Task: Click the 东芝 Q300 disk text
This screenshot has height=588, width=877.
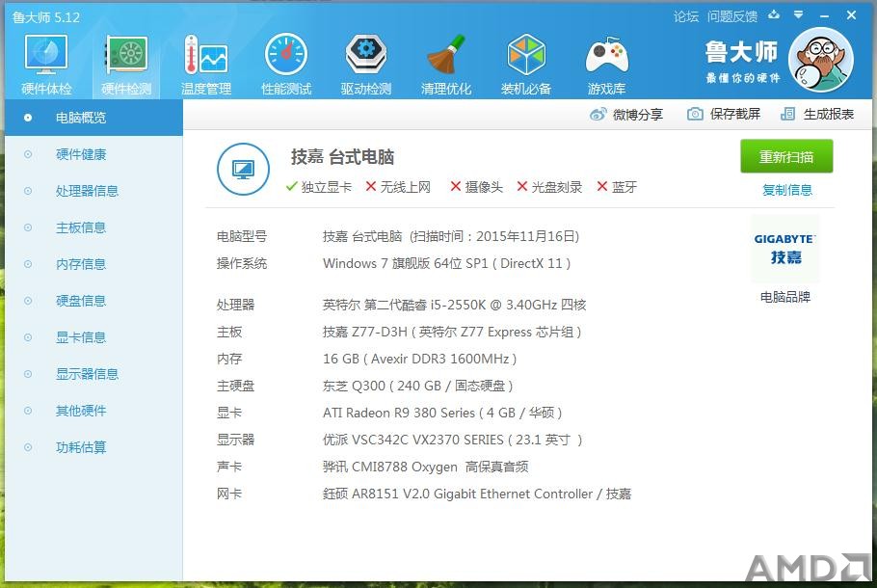Action: point(418,386)
